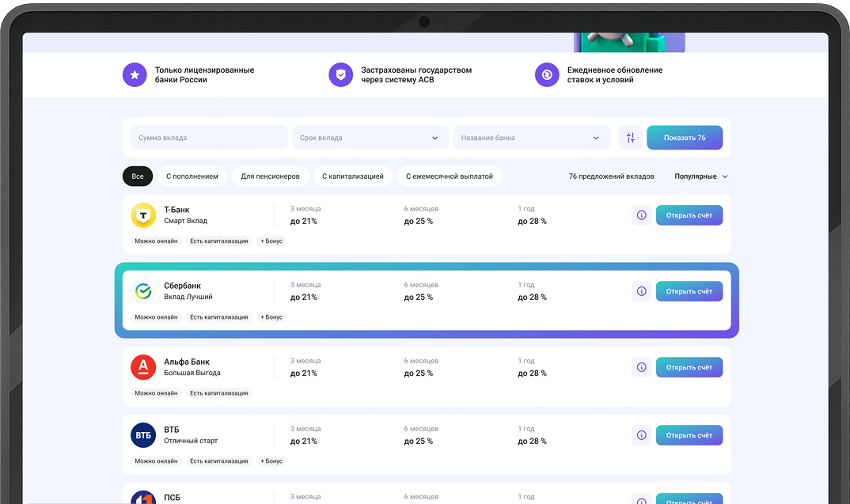
Task: Open info icon for Альфа Банк deposit
Action: pos(641,367)
